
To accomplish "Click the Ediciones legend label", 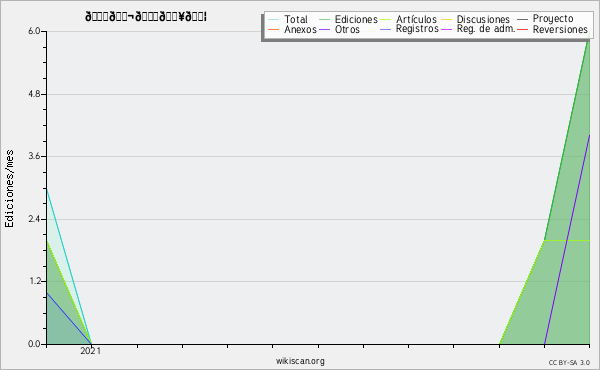I will (x=356, y=19).
